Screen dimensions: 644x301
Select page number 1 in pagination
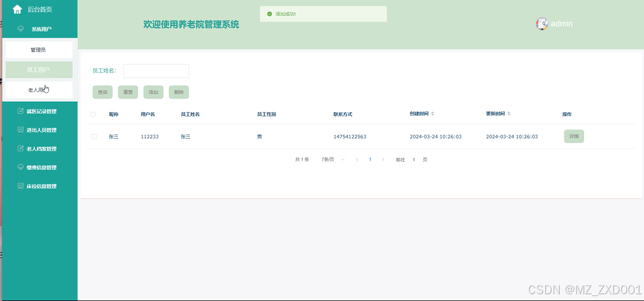pos(370,160)
